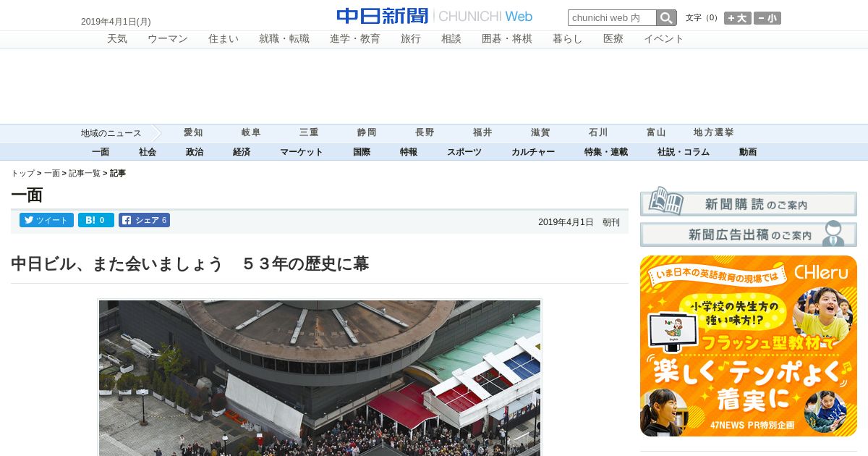Switch to カルチャー category tab

[x=533, y=152]
